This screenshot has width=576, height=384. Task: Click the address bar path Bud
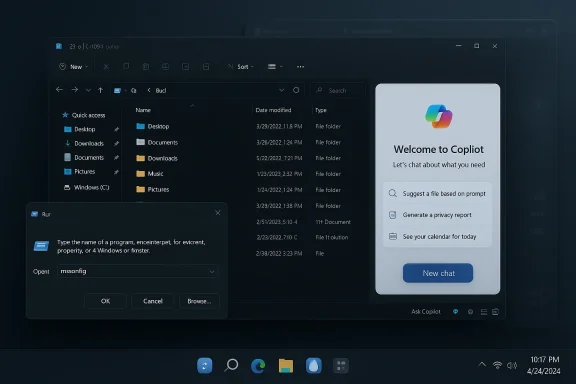coord(161,90)
